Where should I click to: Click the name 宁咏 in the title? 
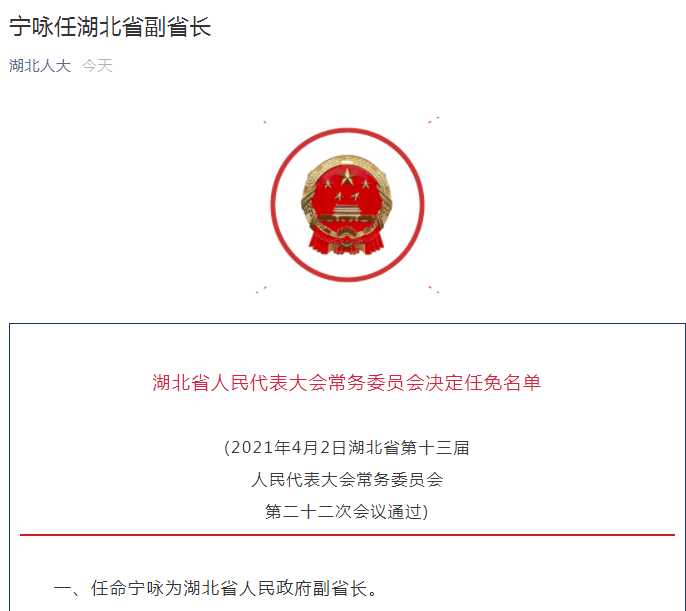click(x=31, y=27)
